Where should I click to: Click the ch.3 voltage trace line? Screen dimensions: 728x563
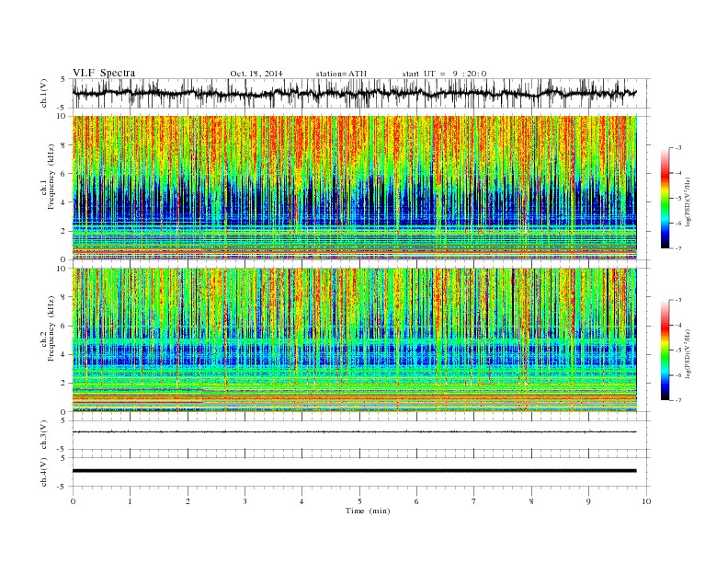(x=354, y=432)
